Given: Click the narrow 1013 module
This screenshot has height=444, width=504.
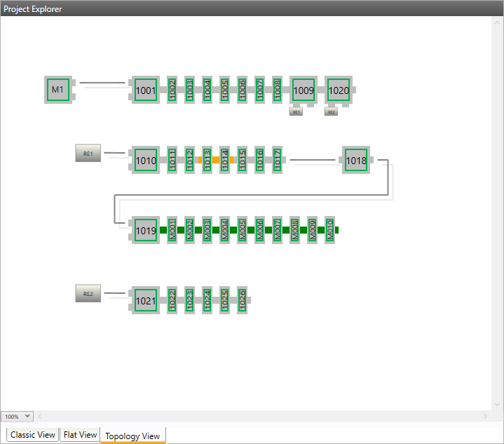Looking at the screenshot, I should click(207, 160).
